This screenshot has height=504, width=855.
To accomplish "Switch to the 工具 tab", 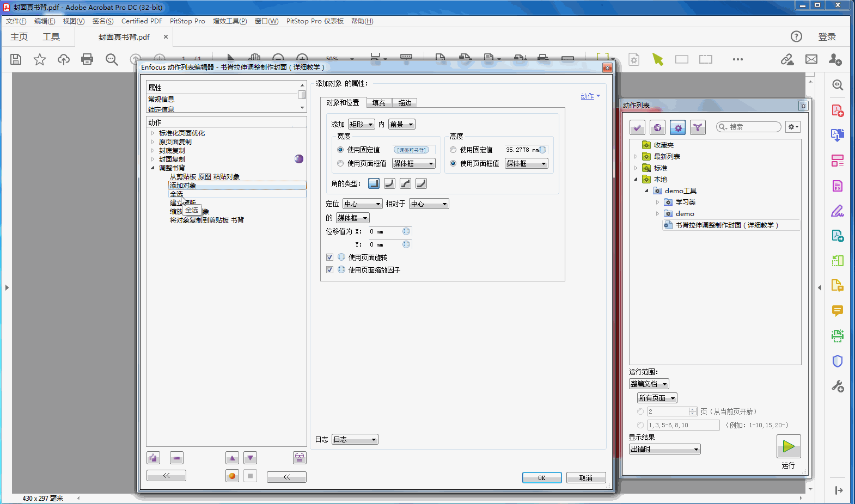I will [x=51, y=36].
